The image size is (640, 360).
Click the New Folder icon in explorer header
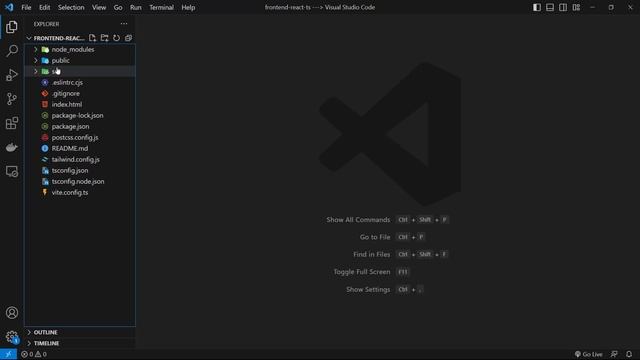(104, 38)
